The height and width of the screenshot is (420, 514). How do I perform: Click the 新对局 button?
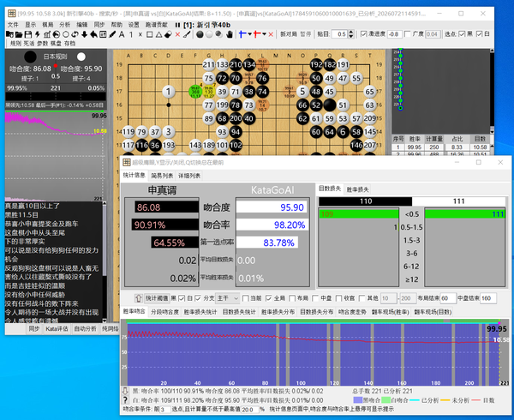pos(289,34)
